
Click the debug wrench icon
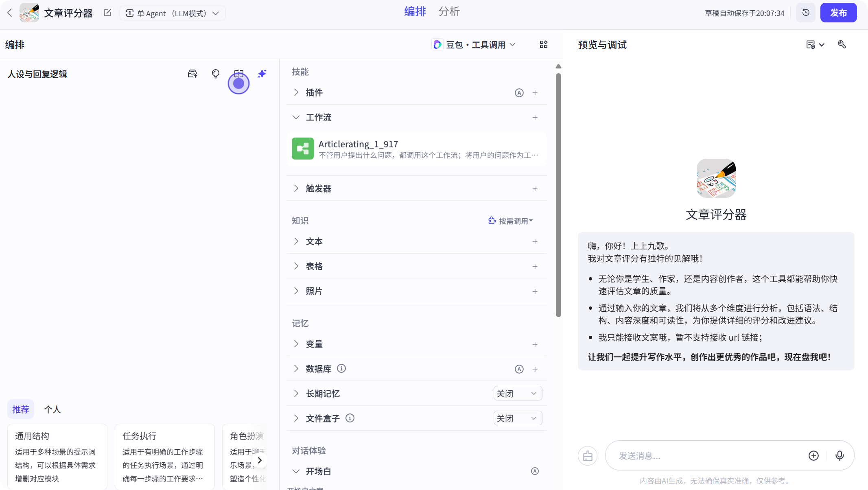coord(842,44)
